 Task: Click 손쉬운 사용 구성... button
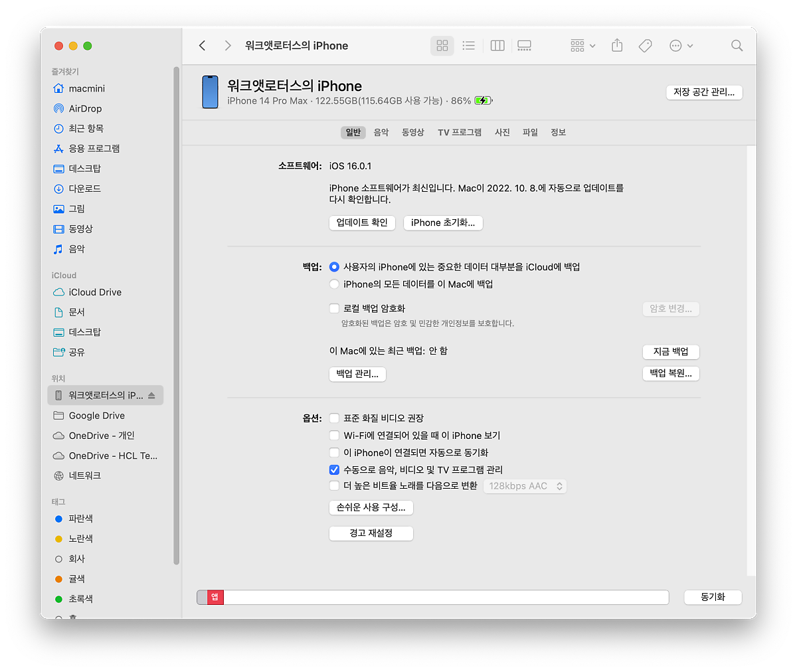click(371, 507)
